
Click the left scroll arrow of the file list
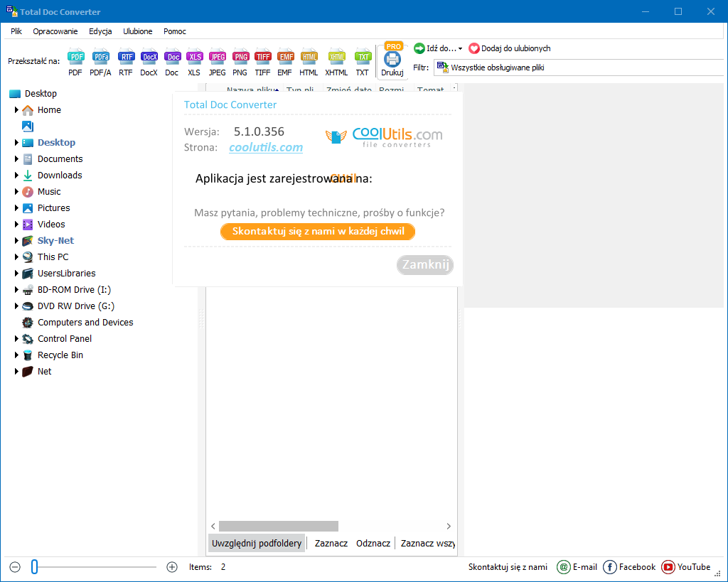[213, 526]
